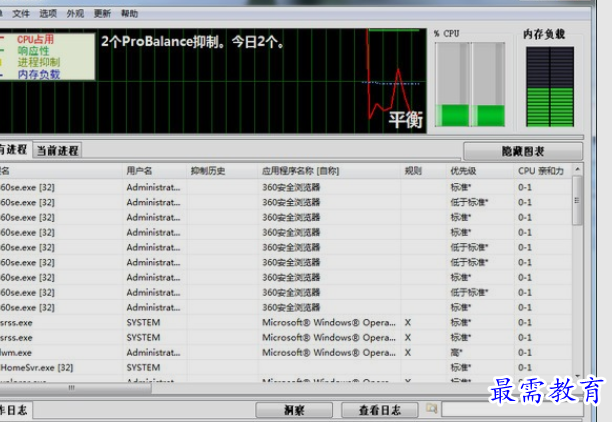Open the 文件 menu
This screenshot has width=612, height=422.
(21, 14)
